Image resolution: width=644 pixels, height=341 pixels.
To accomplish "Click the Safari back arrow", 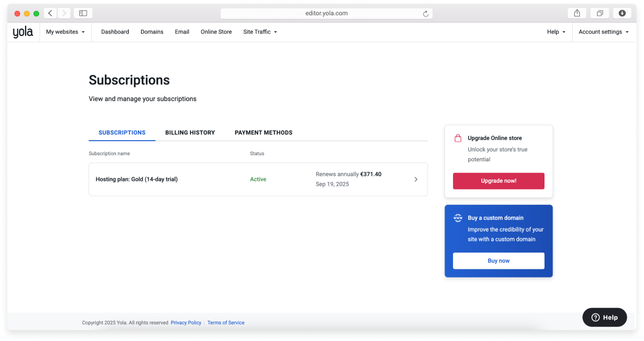I will [50, 13].
